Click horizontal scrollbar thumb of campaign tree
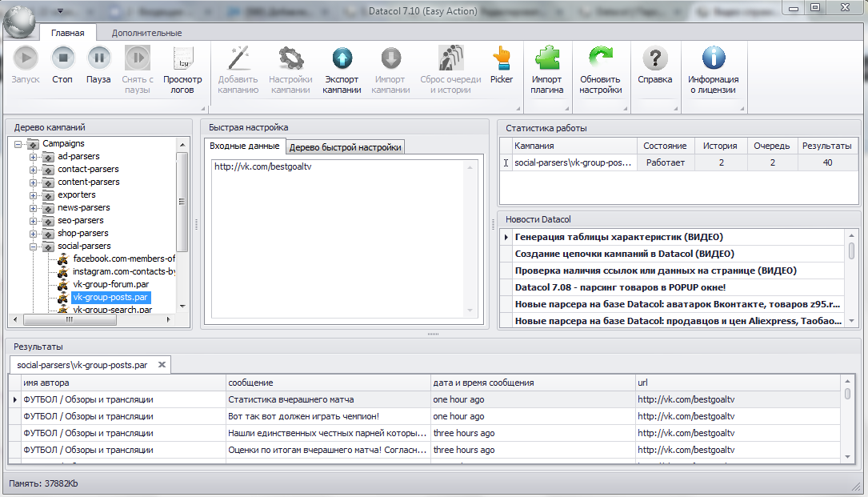The height and width of the screenshot is (497, 868). click(x=70, y=319)
